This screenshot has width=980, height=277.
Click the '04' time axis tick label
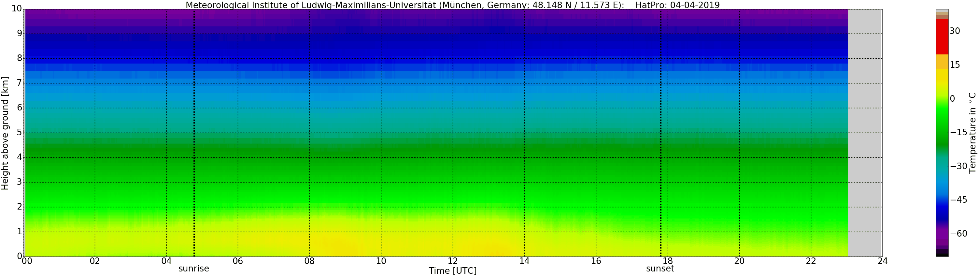click(166, 261)
